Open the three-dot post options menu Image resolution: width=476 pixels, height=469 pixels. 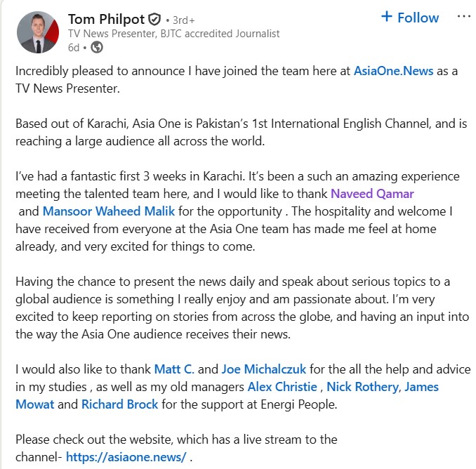tap(464, 17)
